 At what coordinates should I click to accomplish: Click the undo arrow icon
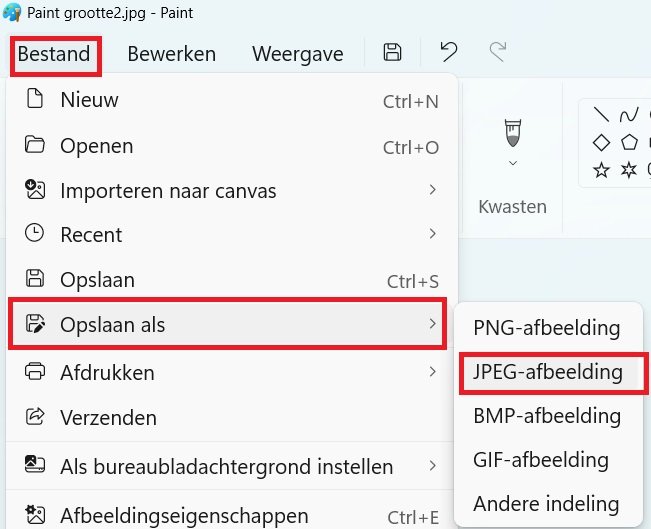448,53
